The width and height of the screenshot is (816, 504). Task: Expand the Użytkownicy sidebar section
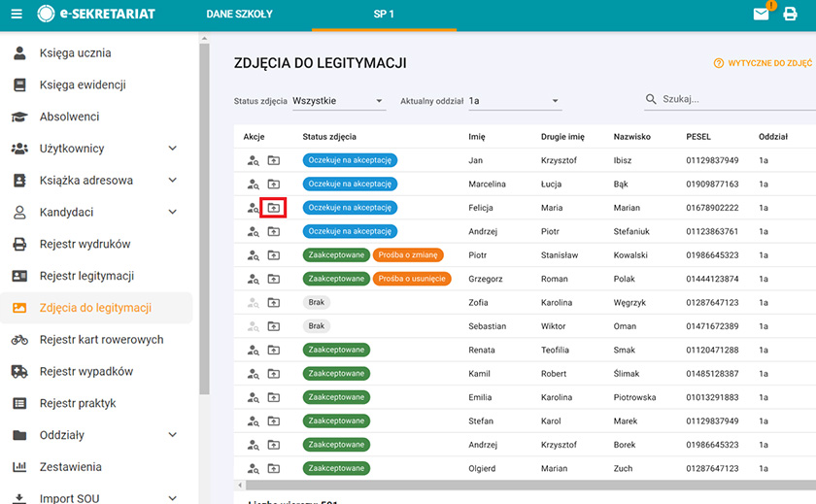tap(173, 149)
